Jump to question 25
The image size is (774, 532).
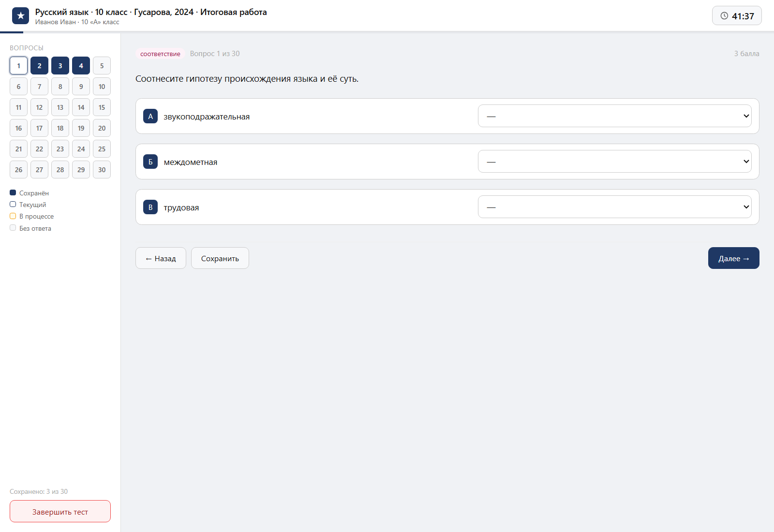click(102, 149)
